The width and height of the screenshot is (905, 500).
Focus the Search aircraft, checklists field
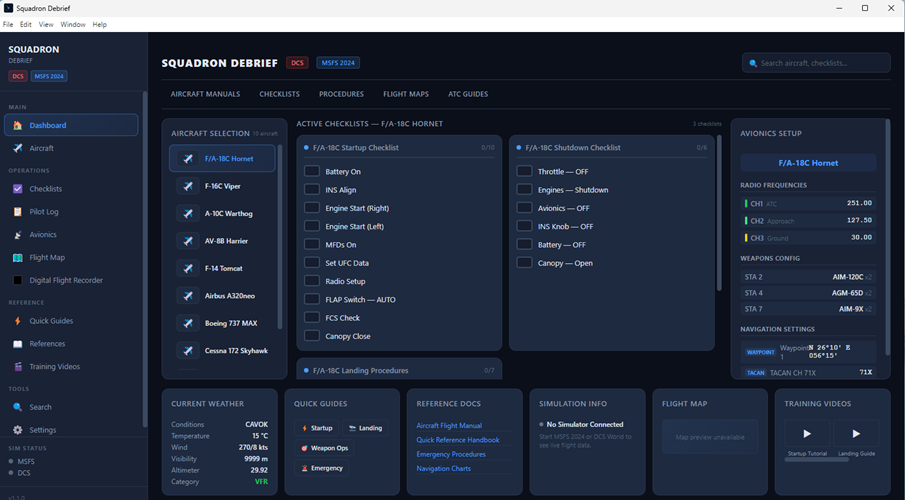coord(816,63)
